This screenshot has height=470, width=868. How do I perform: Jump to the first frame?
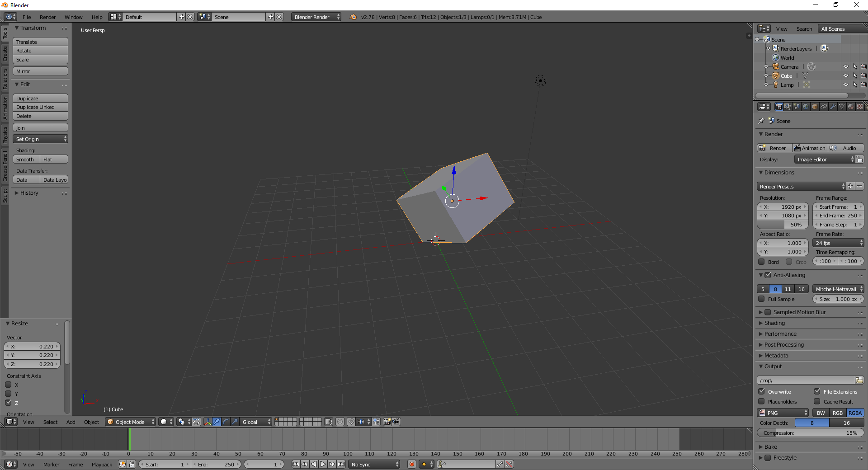(296, 464)
